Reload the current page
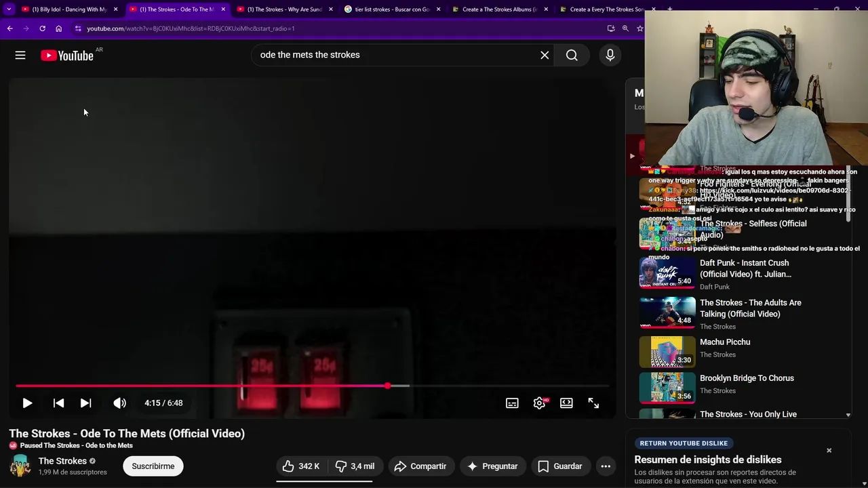Viewport: 868px width, 488px height. pos(42,28)
